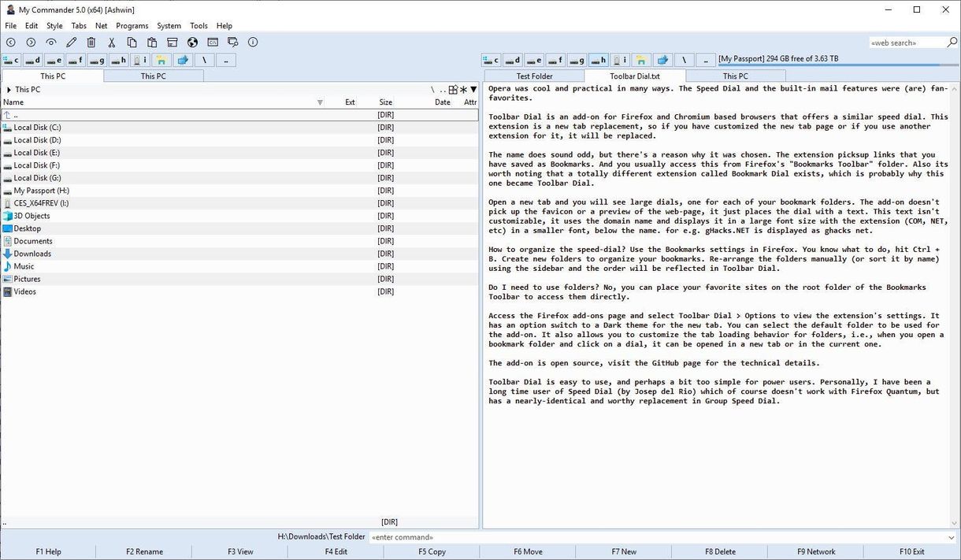Open the filter funnel in the Name column
This screenshot has width=961, height=560.
320,102
